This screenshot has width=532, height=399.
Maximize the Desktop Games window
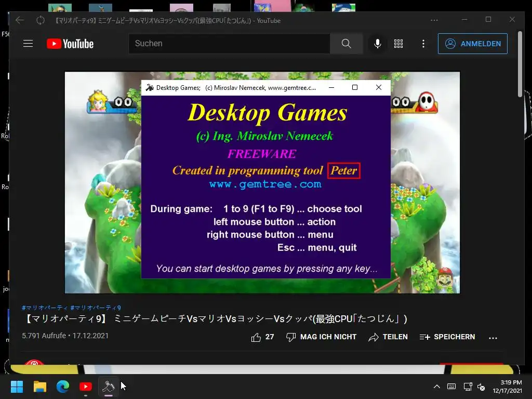coord(355,87)
